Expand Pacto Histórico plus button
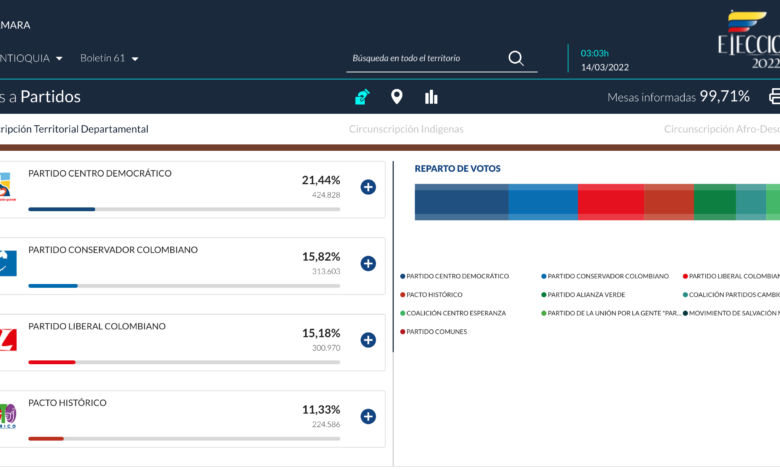This screenshot has height=470, width=780. pos(368,417)
